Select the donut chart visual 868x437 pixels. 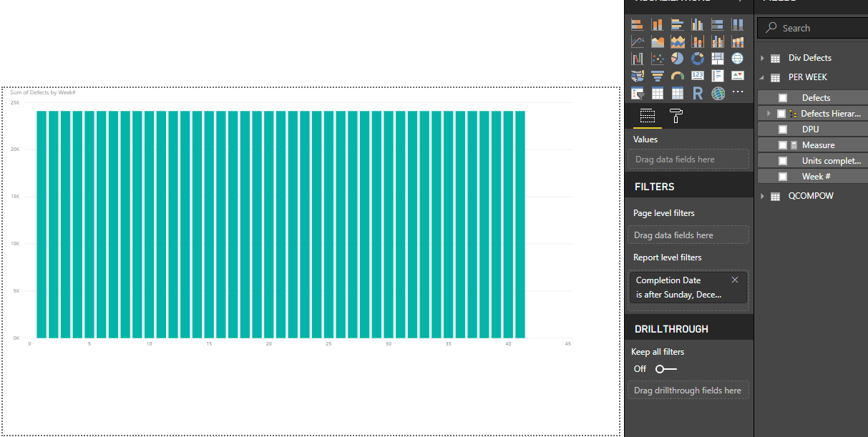[697, 59]
